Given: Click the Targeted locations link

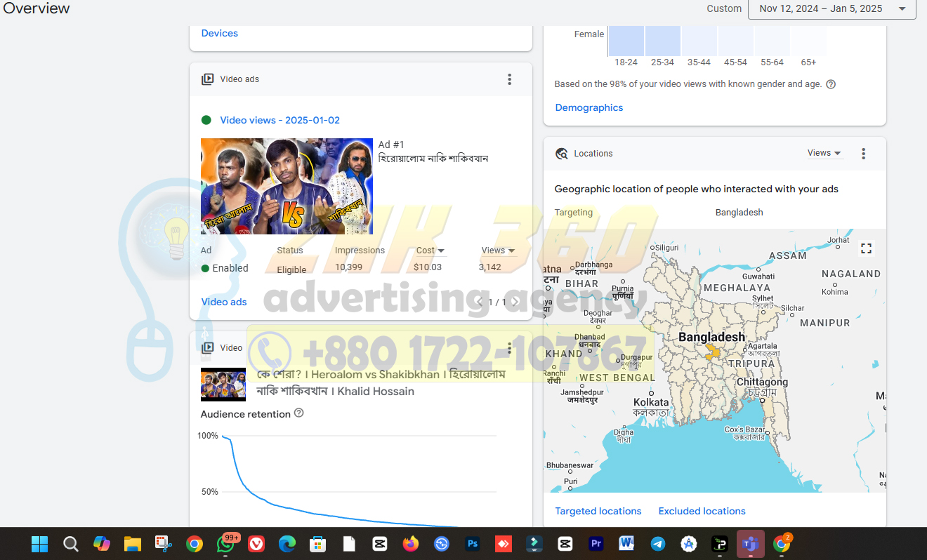Looking at the screenshot, I should [598, 511].
